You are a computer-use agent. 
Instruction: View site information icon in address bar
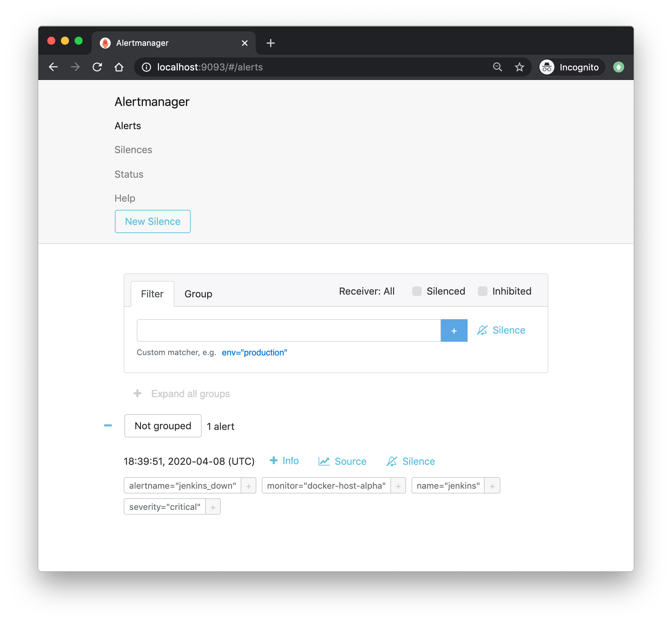pyautogui.click(x=146, y=67)
